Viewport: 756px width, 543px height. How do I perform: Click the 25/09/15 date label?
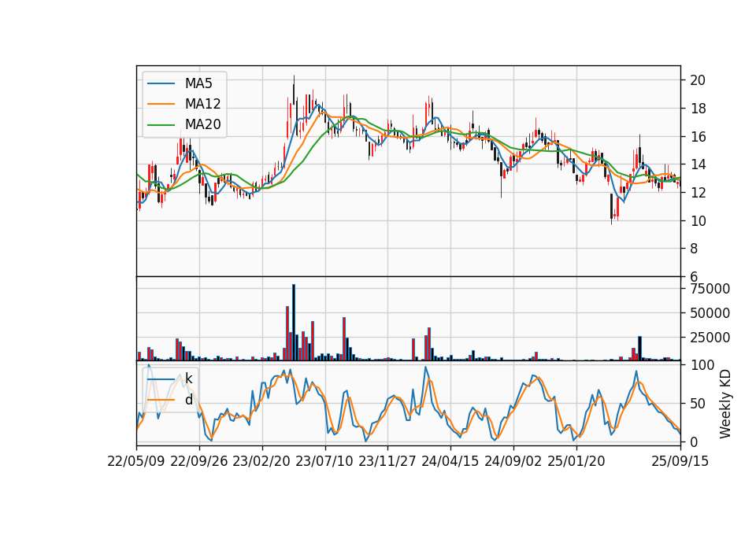(680, 461)
